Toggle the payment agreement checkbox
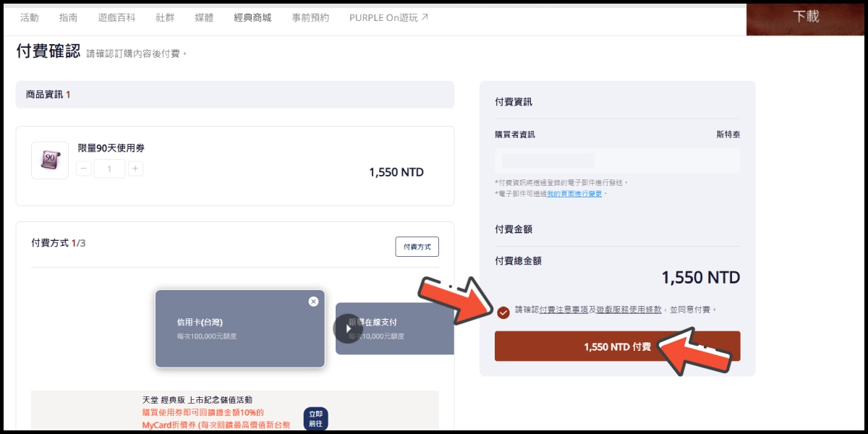 tap(503, 312)
